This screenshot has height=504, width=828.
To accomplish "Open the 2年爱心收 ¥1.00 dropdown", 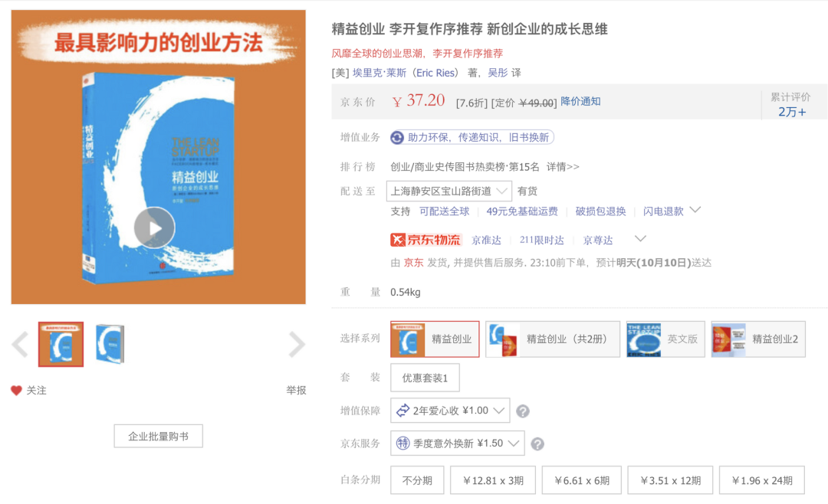I will tap(450, 411).
